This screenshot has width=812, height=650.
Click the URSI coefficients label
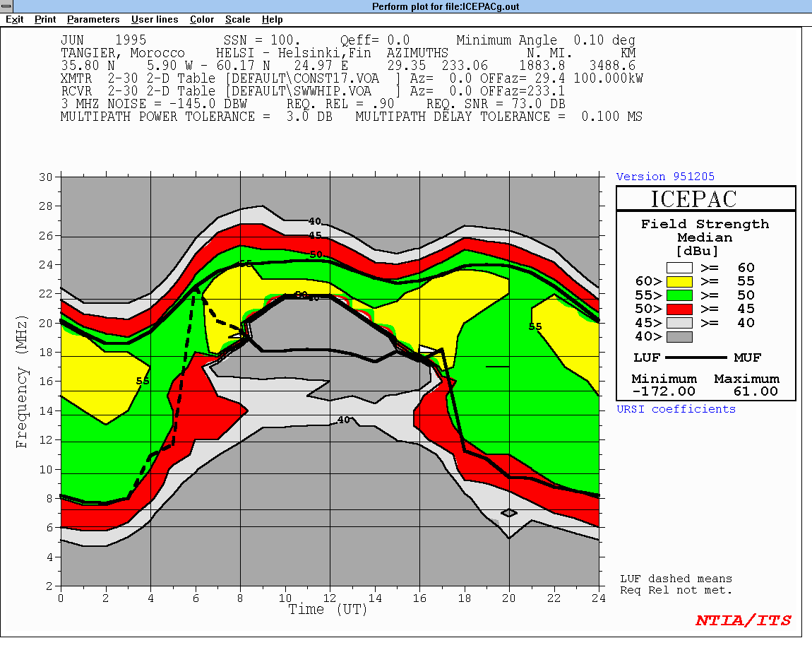pos(676,409)
